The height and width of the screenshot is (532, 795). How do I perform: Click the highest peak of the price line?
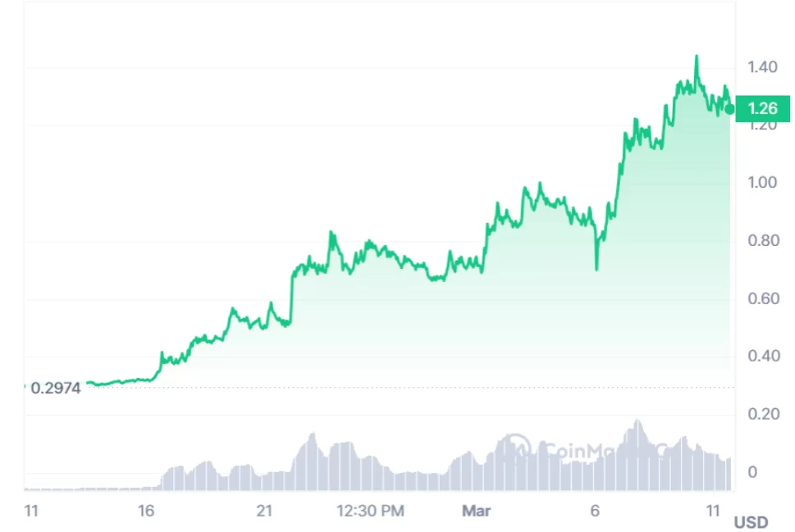(x=697, y=57)
